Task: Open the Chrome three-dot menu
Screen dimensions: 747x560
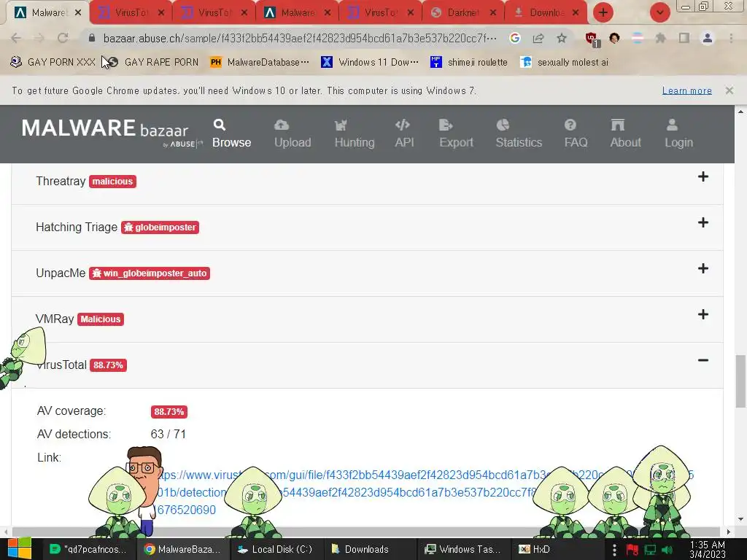Action: [731, 38]
